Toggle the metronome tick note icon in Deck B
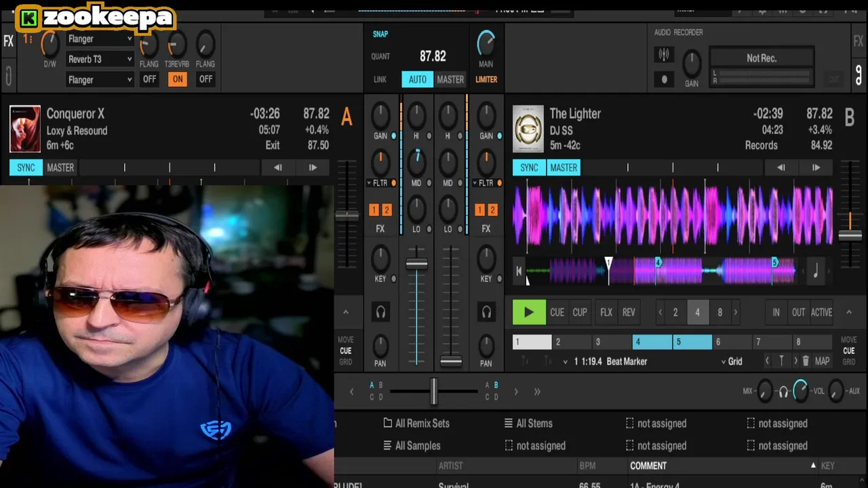Image resolution: width=868 pixels, height=488 pixels. pyautogui.click(x=816, y=271)
